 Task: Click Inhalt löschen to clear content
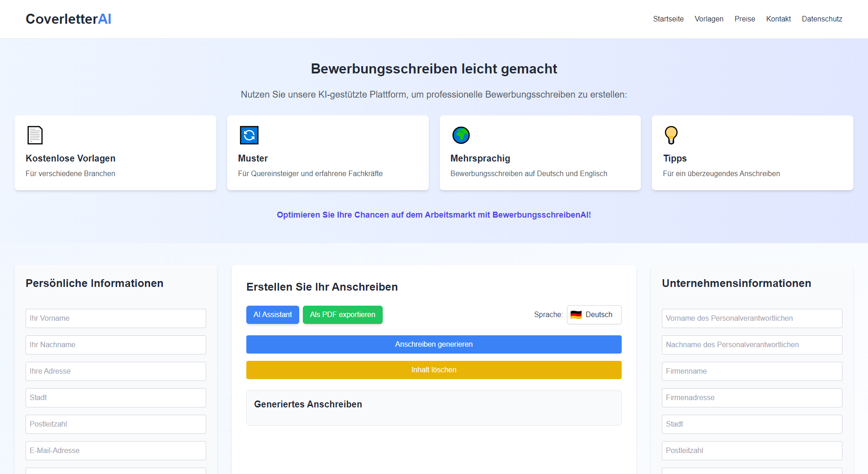(x=434, y=370)
